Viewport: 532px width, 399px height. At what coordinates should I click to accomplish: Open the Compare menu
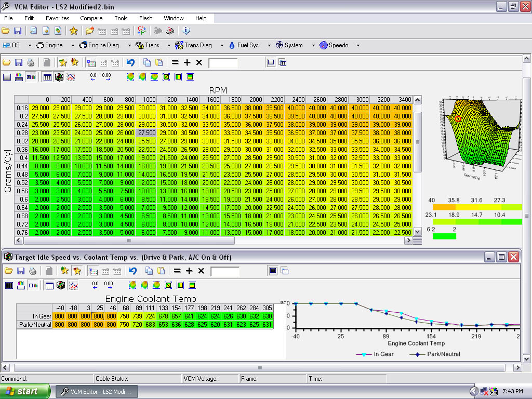(91, 18)
